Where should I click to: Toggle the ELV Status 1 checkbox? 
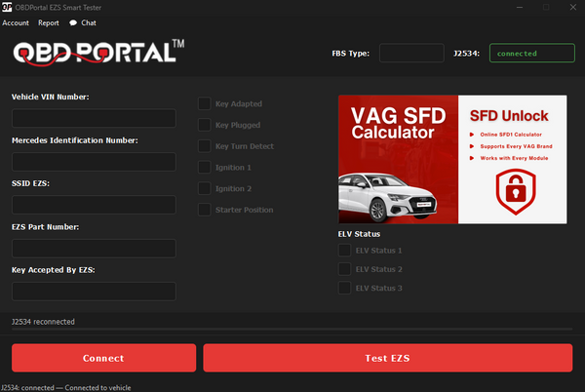[x=344, y=251]
